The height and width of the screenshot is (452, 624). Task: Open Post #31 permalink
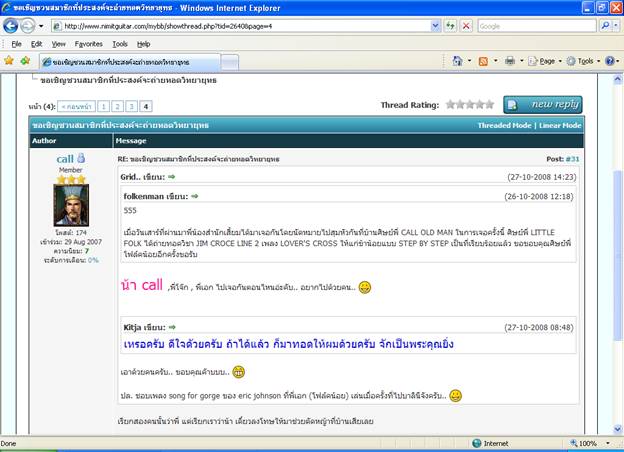pyautogui.click(x=573, y=159)
